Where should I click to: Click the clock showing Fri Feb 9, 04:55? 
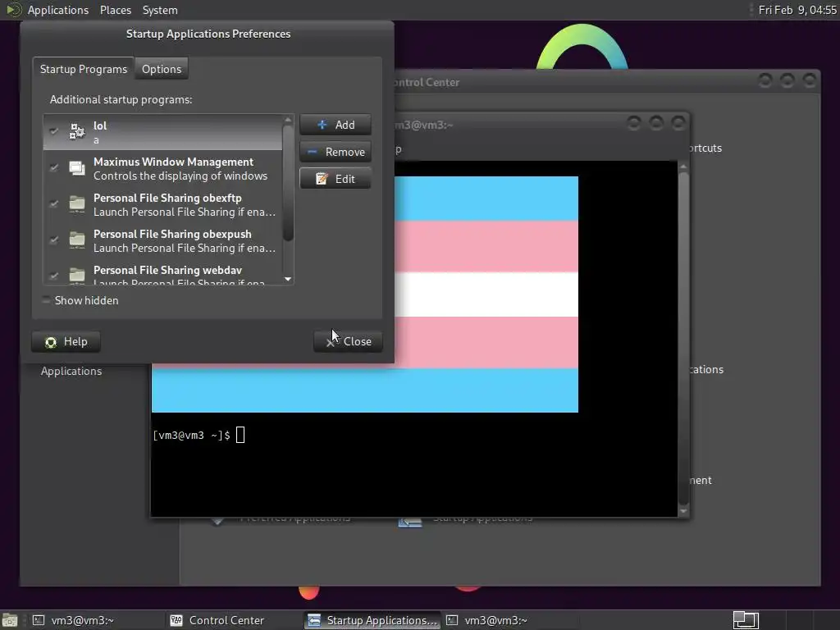pyautogui.click(x=797, y=10)
